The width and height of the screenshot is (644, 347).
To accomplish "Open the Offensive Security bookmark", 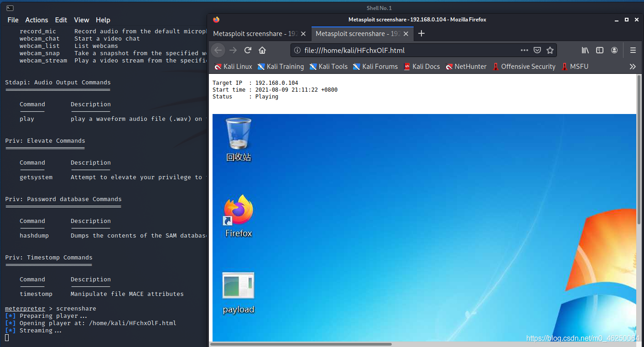I will (524, 67).
